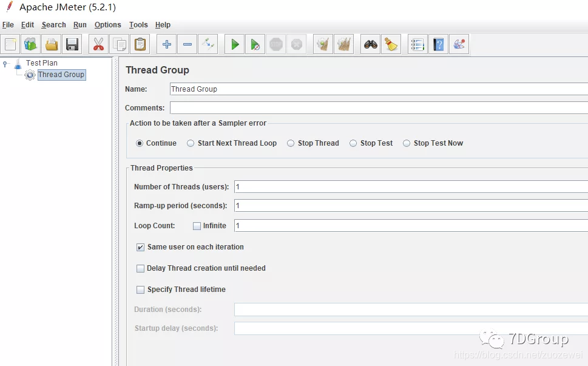Open the Help menu

(x=163, y=25)
